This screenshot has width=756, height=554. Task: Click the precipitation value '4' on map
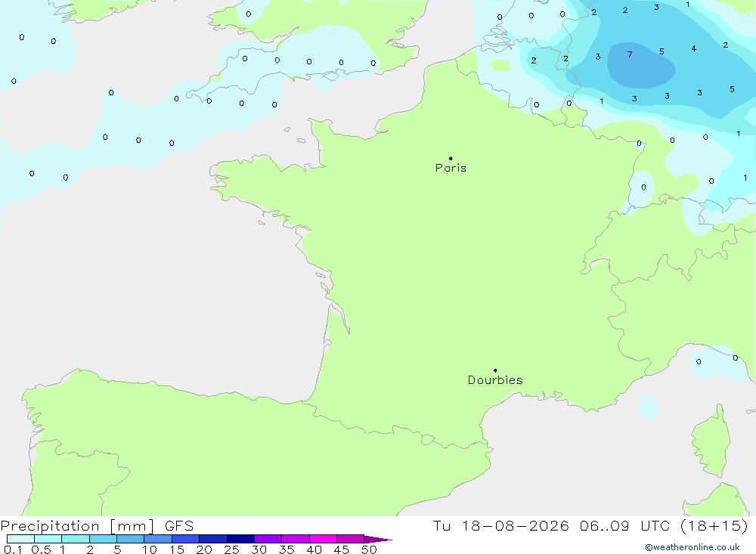694,48
